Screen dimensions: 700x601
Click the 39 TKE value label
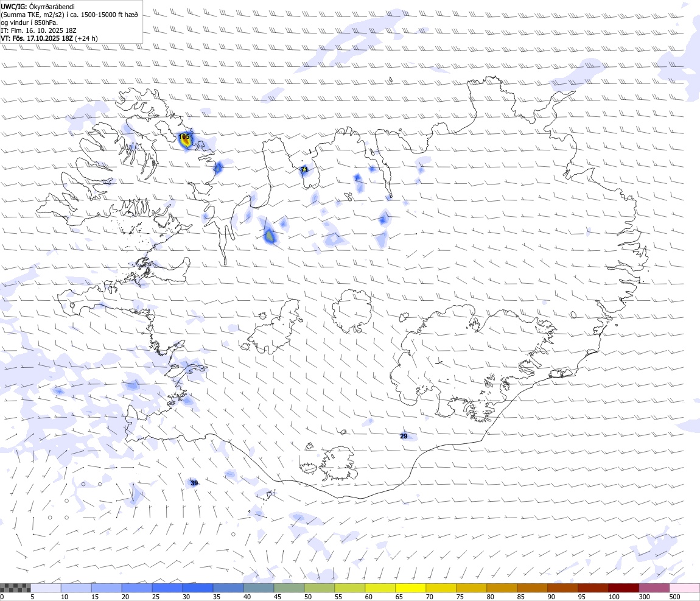pos(194,483)
